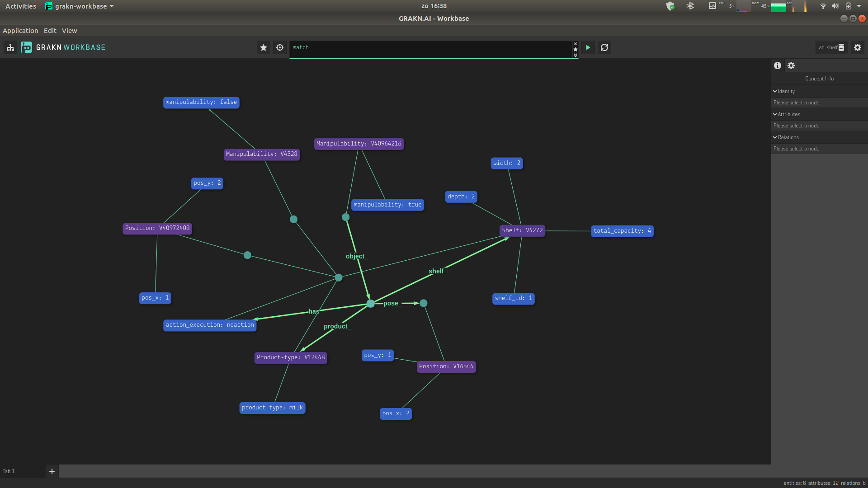868x488 pixels.
Task: Switch to the panel settings gear tab
Action: click(x=791, y=66)
